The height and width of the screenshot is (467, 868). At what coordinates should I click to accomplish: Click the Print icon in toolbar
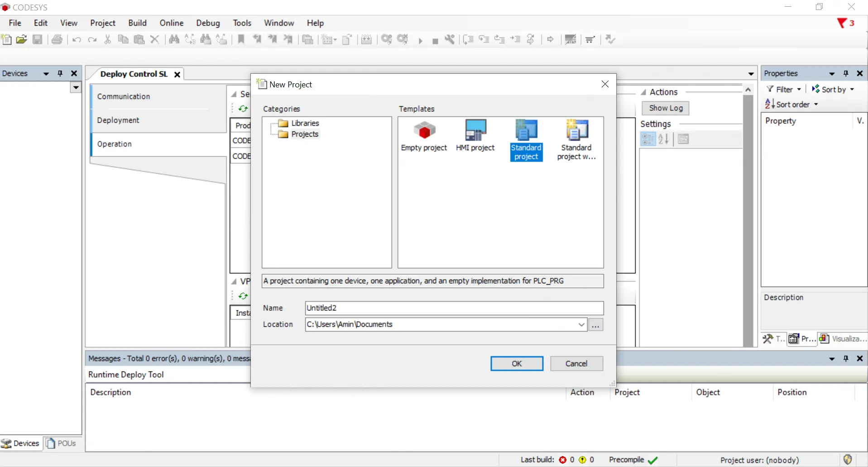(x=57, y=39)
